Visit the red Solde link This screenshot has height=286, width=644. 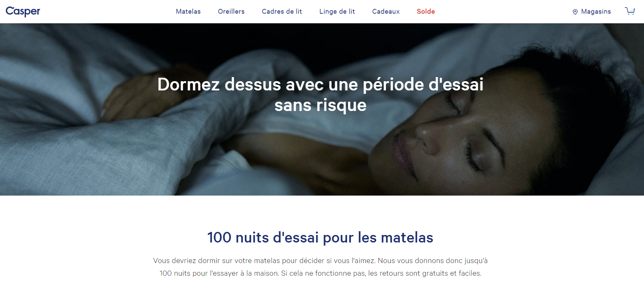coord(426,11)
